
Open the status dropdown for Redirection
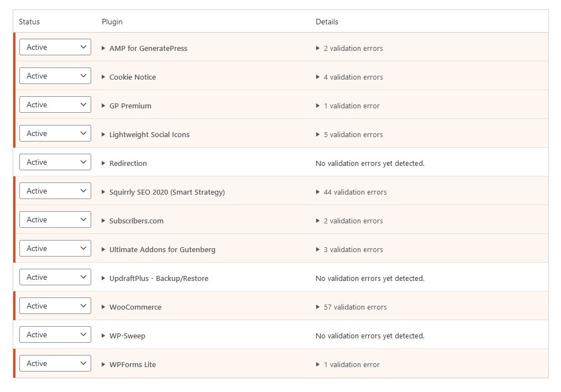pyautogui.click(x=55, y=162)
